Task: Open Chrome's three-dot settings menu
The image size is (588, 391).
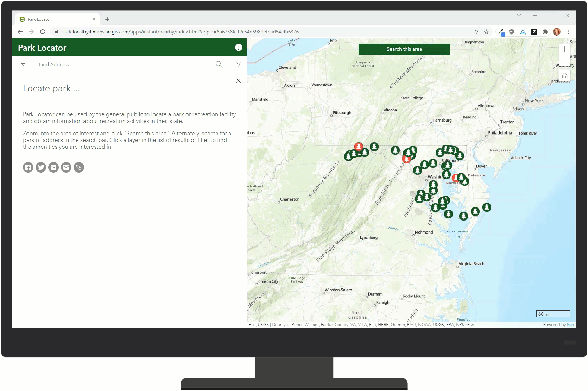Action: pos(569,32)
